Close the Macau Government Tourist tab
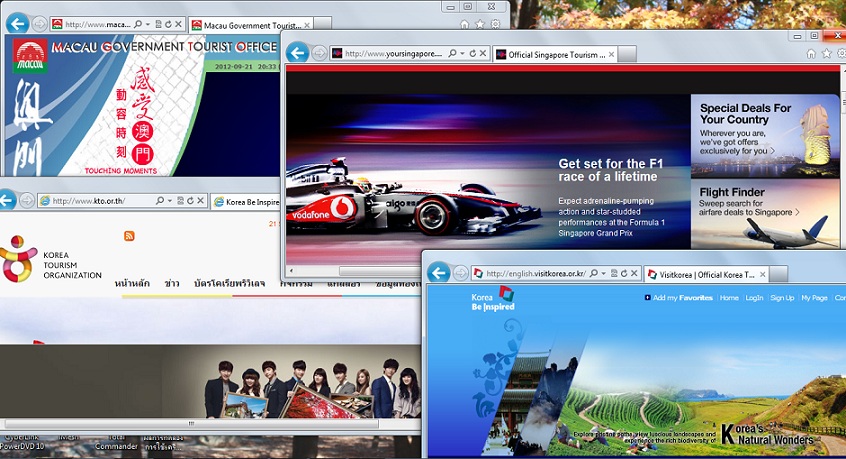 307,25
